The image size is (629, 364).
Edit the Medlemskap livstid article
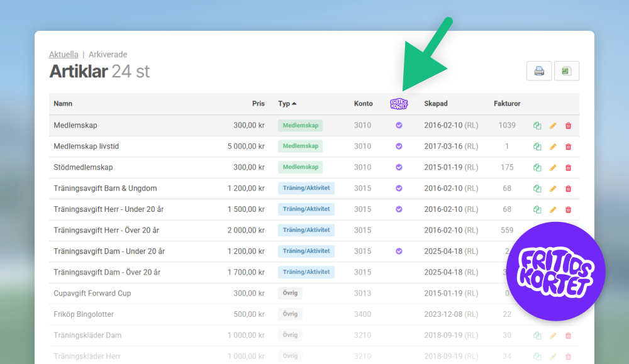[553, 146]
